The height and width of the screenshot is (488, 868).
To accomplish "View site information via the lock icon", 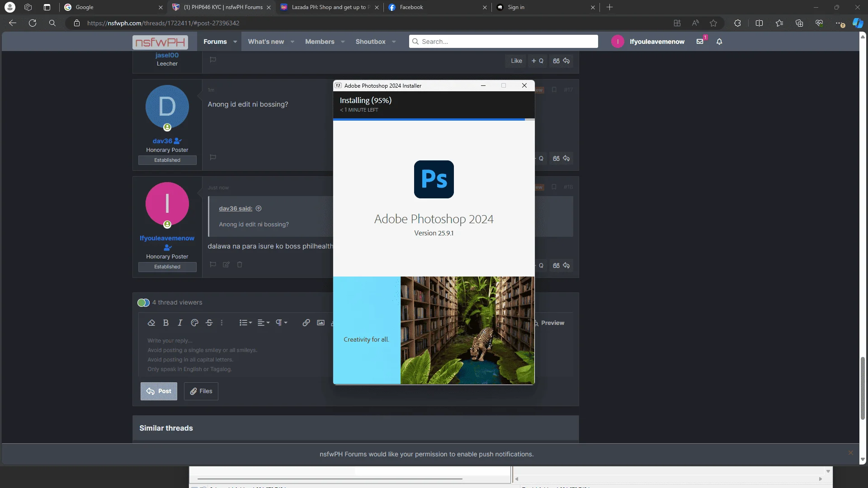I will [x=77, y=23].
